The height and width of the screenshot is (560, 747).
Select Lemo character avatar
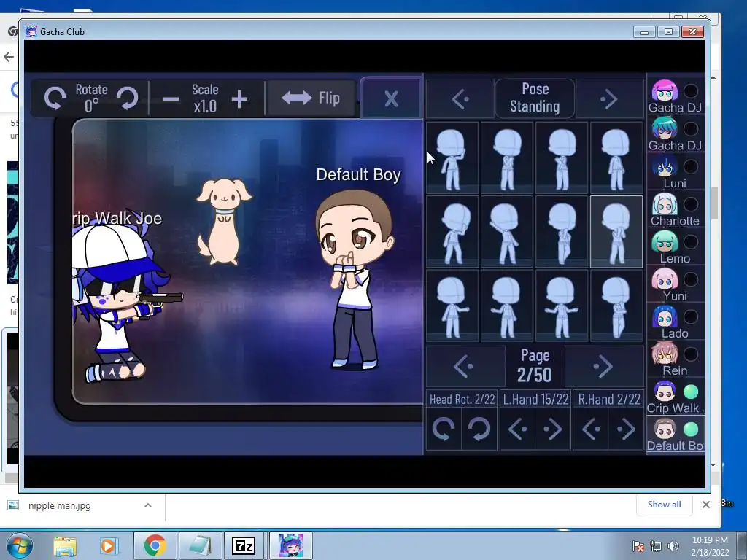[665, 242]
